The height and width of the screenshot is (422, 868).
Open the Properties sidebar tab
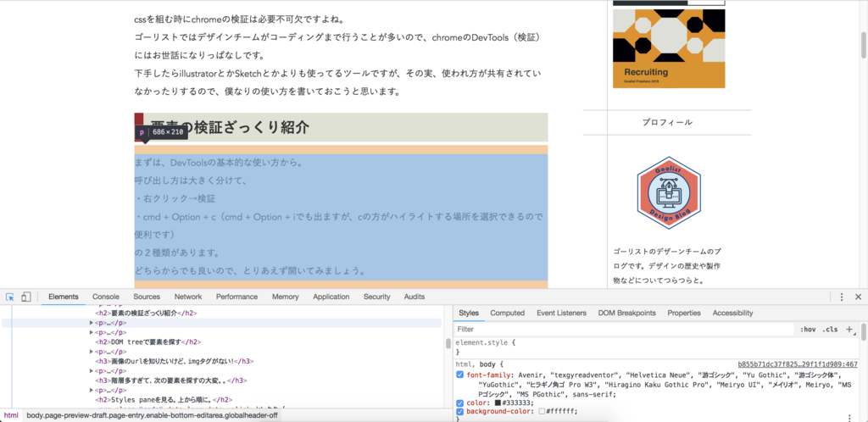coord(684,313)
